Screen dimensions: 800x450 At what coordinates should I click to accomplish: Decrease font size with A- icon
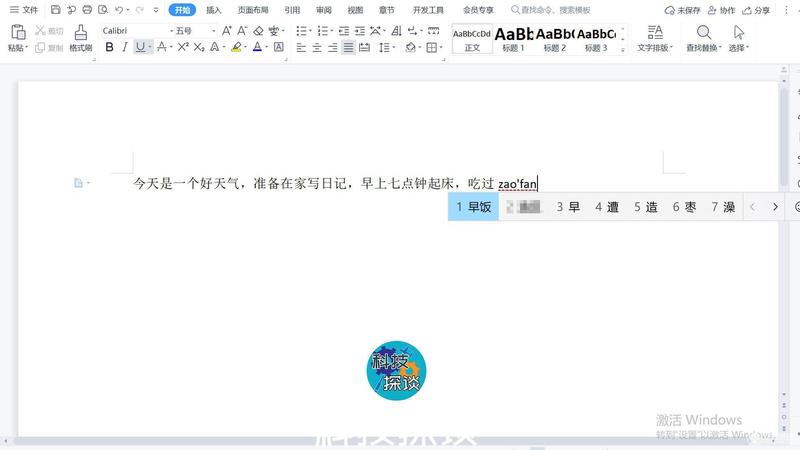point(242,31)
